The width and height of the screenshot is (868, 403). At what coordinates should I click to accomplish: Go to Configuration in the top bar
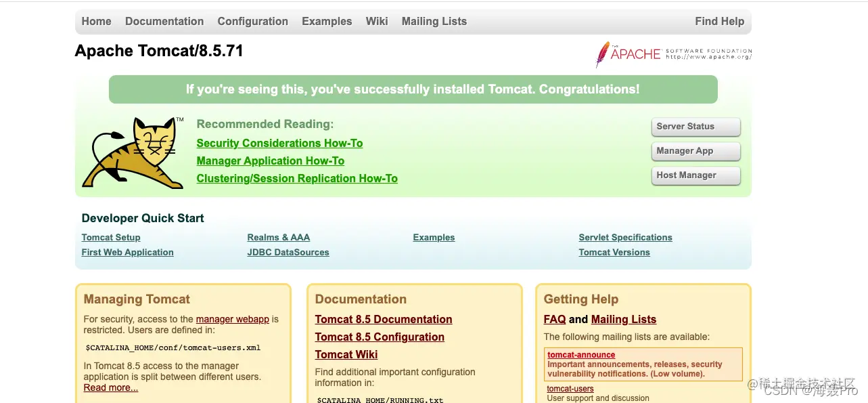coord(253,22)
